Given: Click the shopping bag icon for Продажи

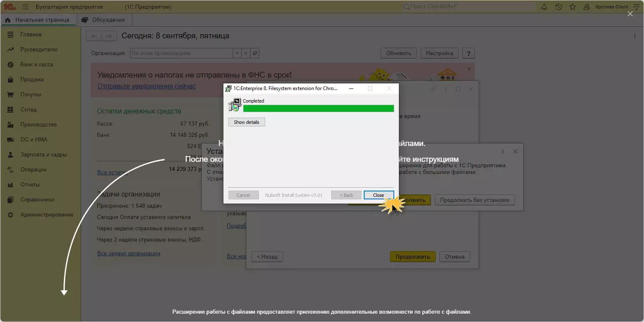Looking at the screenshot, I should 11,80.
